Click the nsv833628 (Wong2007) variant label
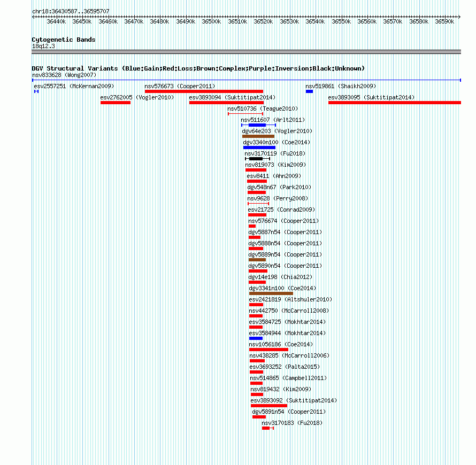 64,75
